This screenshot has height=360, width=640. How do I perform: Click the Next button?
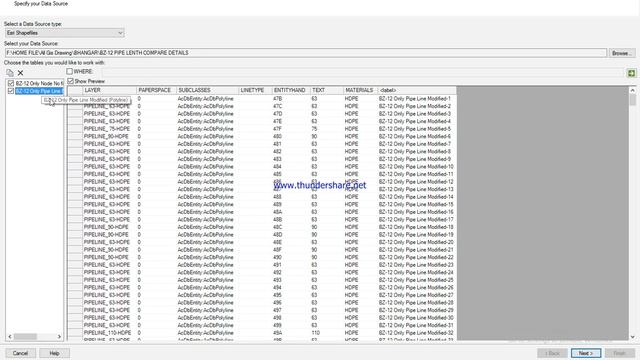586,353
